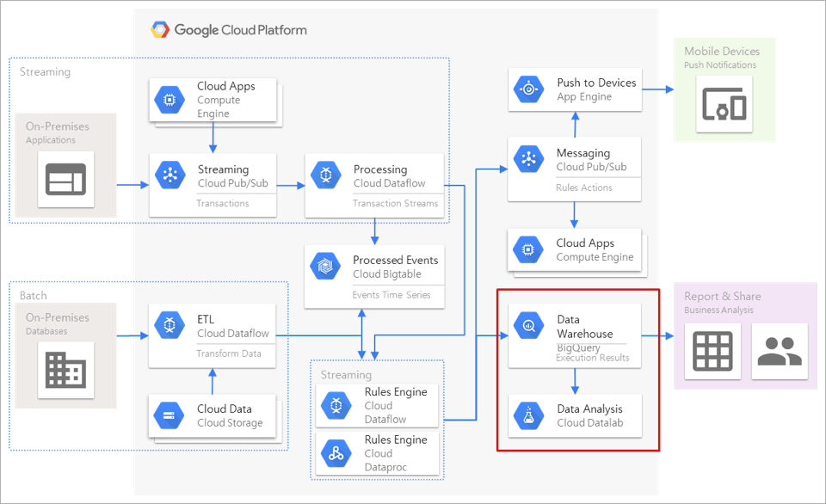Click the "Batch" region label
826x504 pixels.
pos(34,296)
